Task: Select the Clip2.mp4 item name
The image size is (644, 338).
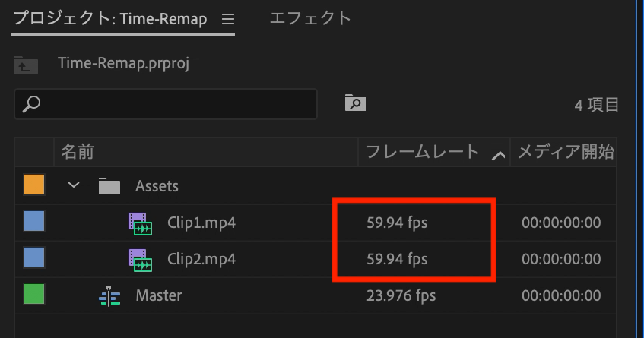Action: (201, 260)
